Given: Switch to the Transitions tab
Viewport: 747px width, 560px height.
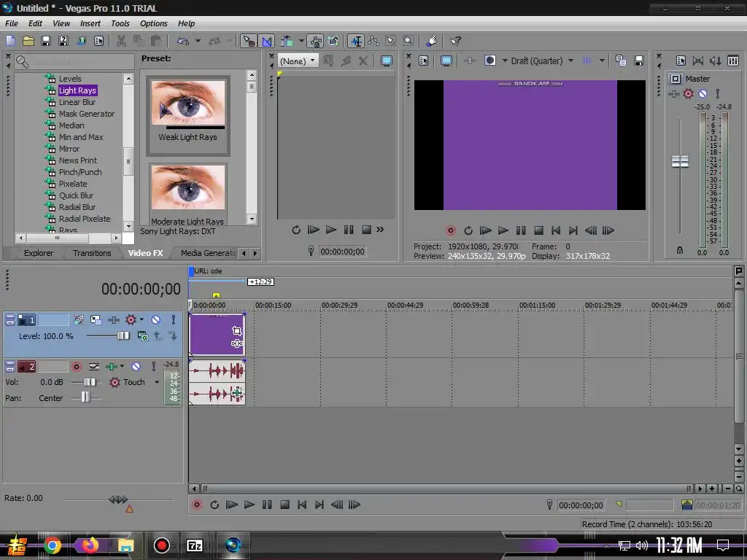Looking at the screenshot, I should coord(92,253).
